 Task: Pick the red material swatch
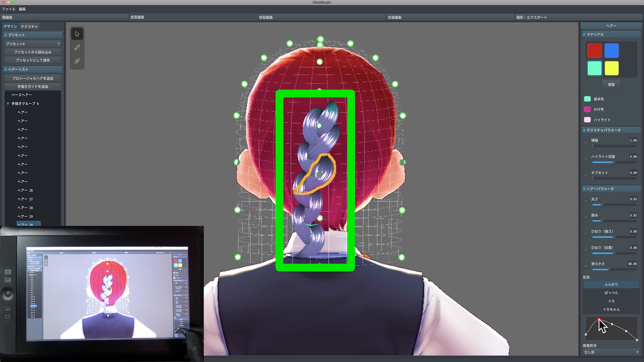(594, 50)
